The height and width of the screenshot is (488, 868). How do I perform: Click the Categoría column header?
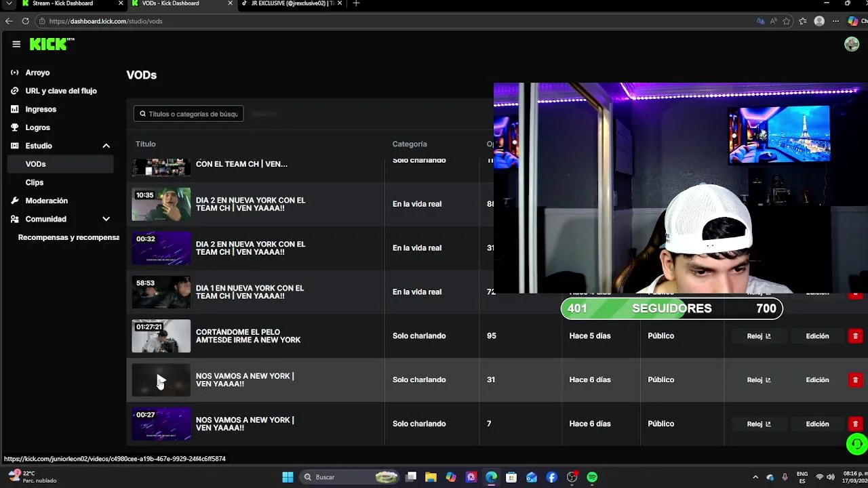coord(410,144)
